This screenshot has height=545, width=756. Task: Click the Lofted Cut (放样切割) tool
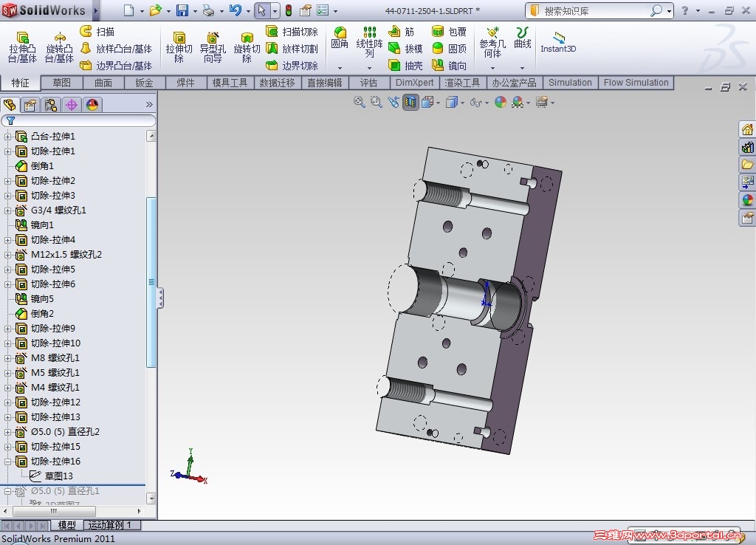[292, 49]
